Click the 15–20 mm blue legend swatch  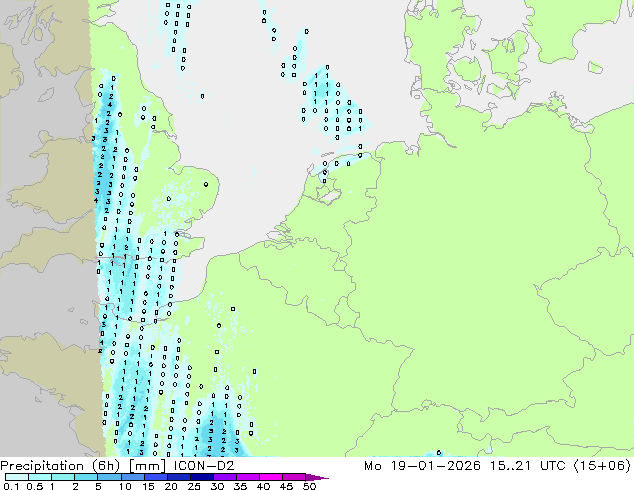(x=155, y=477)
